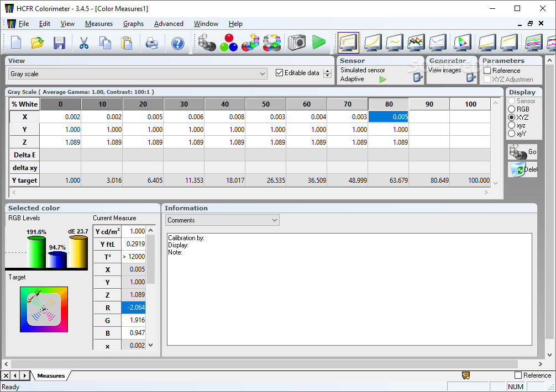The width and height of the screenshot is (556, 392).
Task: Select the Measures tab at the bottom
Action: pyautogui.click(x=50, y=375)
